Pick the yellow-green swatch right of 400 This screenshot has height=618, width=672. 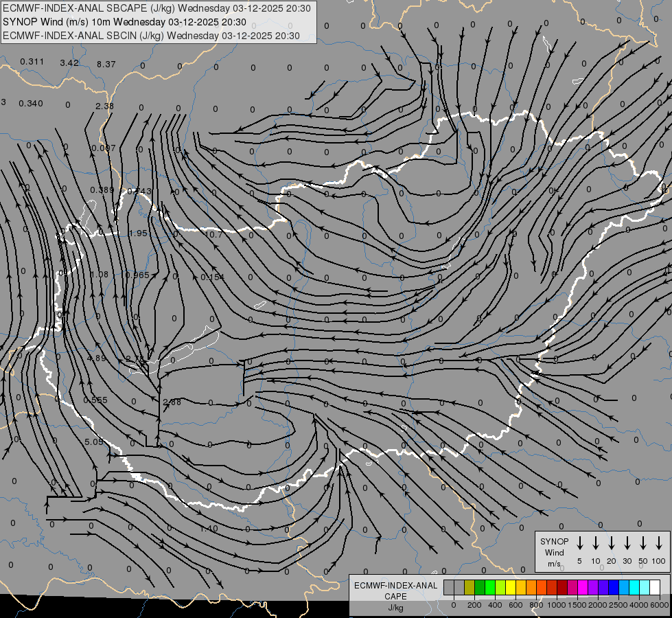(500, 587)
